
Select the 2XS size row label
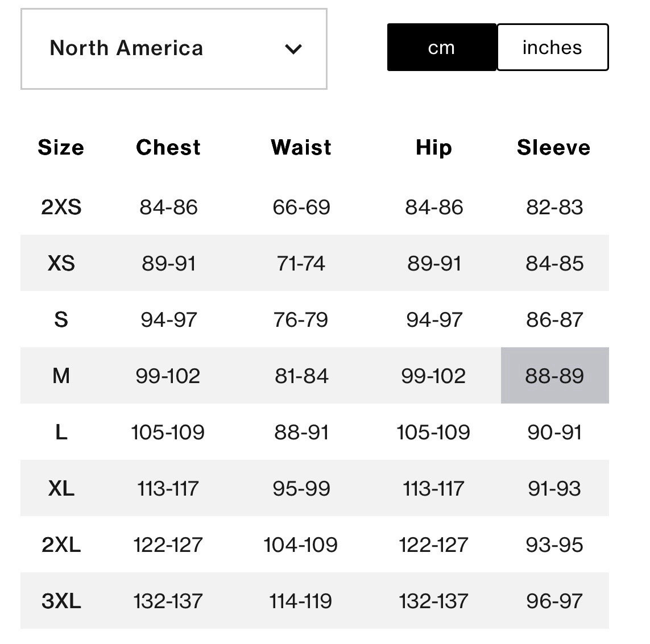[61, 207]
